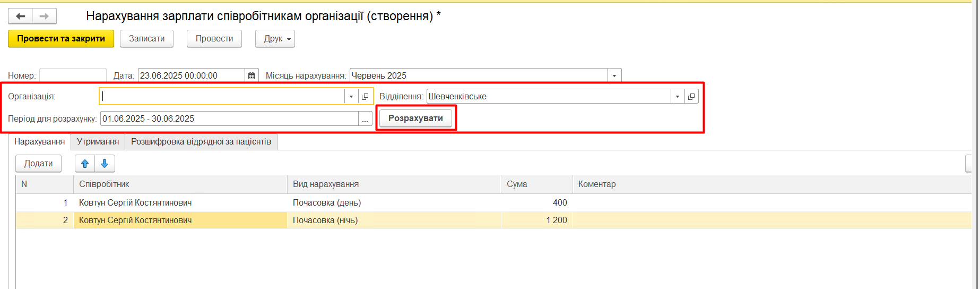The width and height of the screenshot is (980, 289).
Task: Click the Записати button
Action: pos(146,39)
